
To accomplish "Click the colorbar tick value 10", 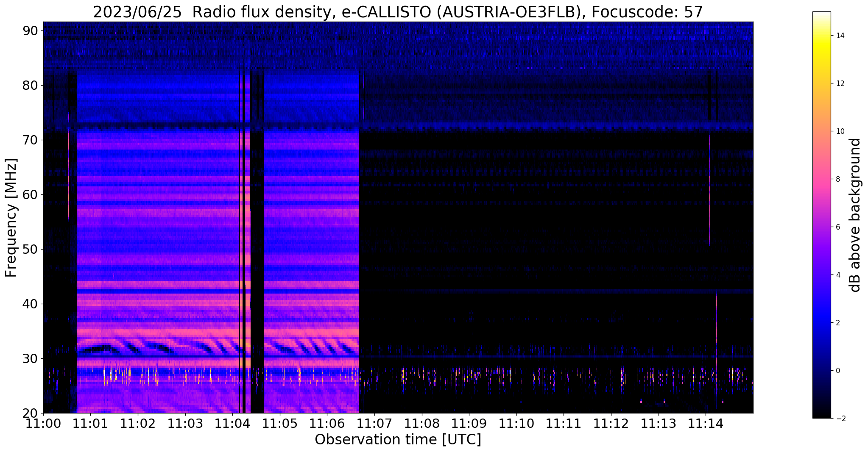I will [840, 131].
